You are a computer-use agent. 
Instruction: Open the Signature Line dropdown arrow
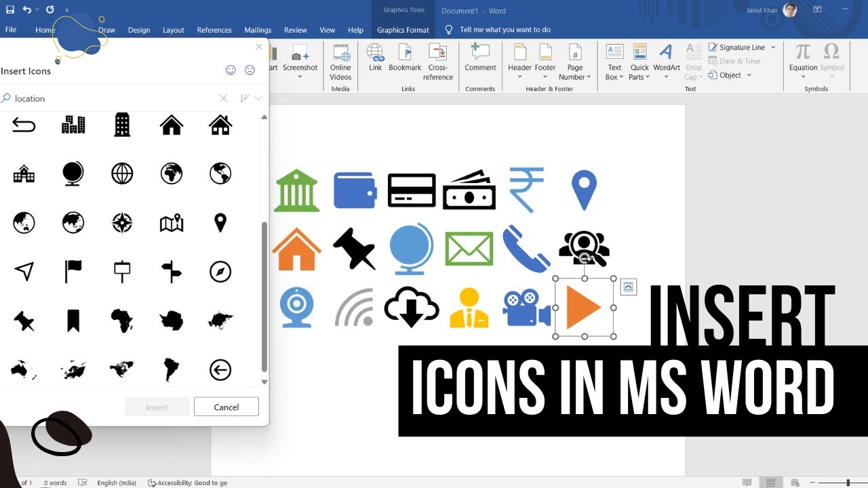click(773, 47)
